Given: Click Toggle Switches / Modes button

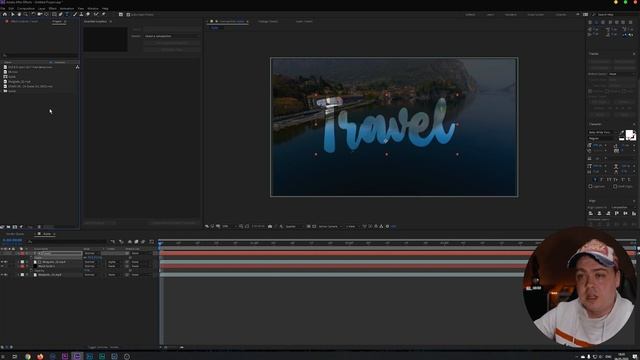Looking at the screenshot, I should pos(102,347).
